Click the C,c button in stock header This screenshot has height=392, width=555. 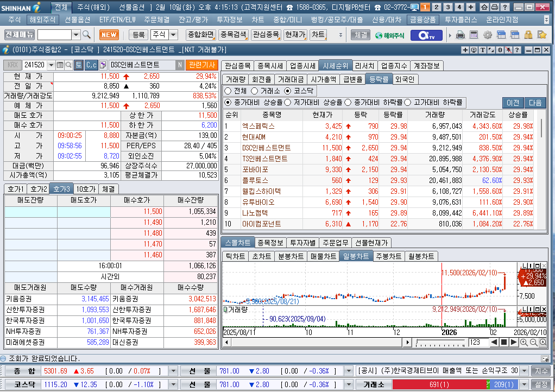pos(91,65)
